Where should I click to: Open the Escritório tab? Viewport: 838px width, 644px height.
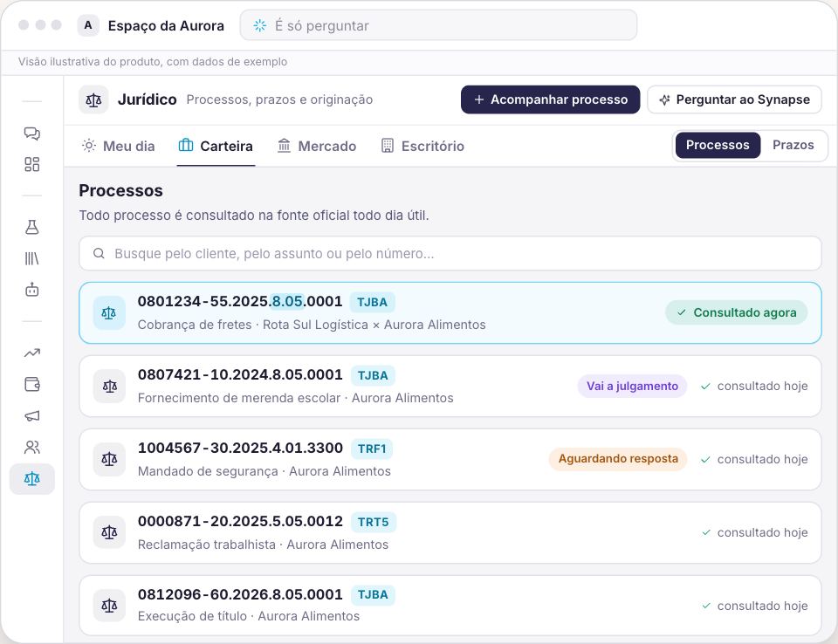point(422,146)
